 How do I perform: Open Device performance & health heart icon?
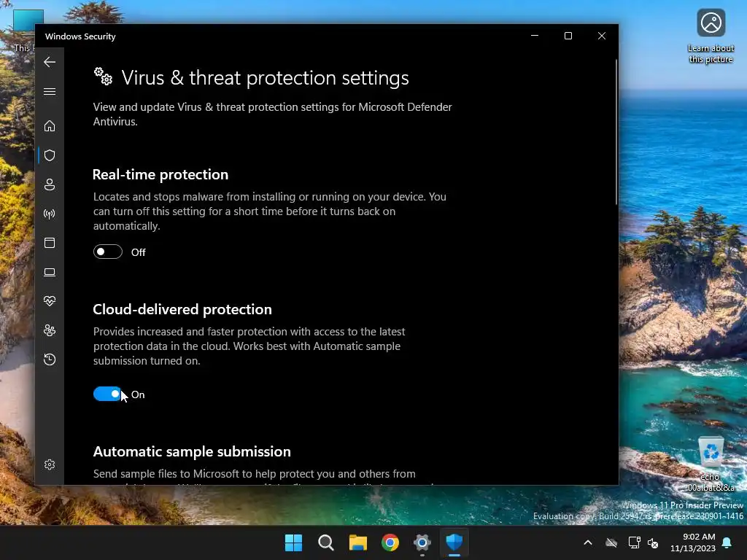tap(50, 301)
